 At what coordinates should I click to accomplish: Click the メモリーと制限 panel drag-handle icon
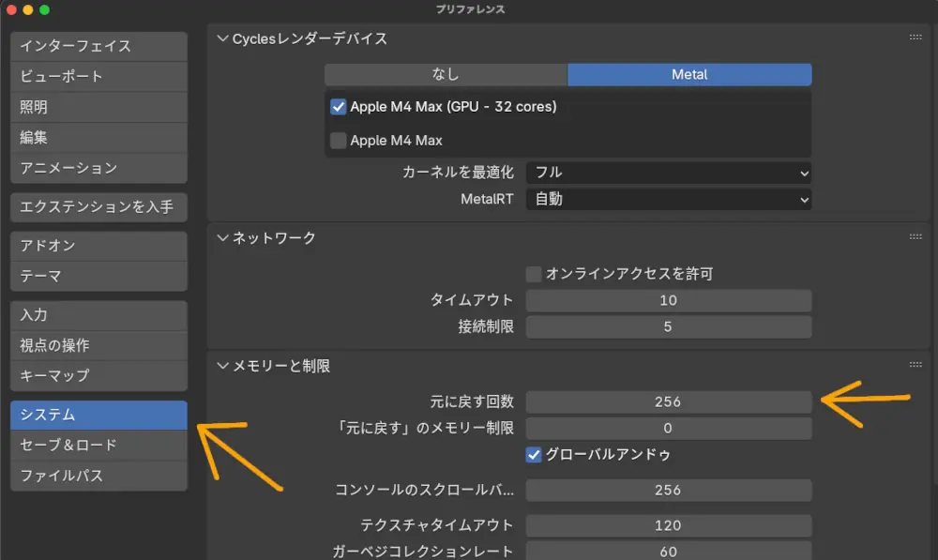pyautogui.click(x=915, y=364)
